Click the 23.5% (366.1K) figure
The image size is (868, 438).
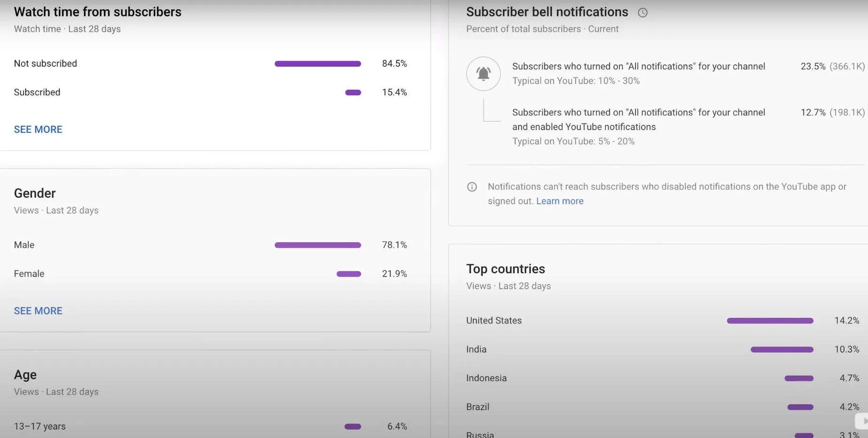click(x=833, y=66)
